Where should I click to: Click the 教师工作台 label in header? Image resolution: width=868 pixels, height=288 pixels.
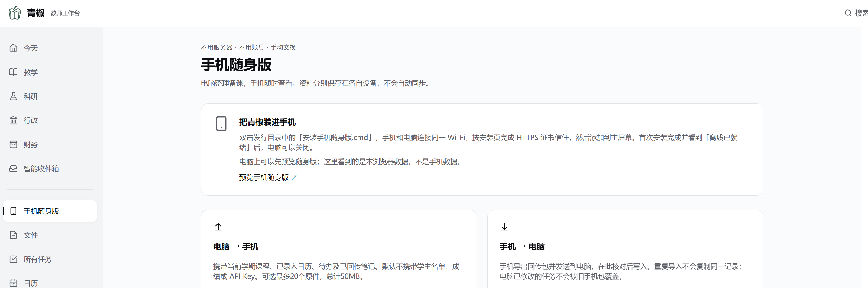pos(65,13)
